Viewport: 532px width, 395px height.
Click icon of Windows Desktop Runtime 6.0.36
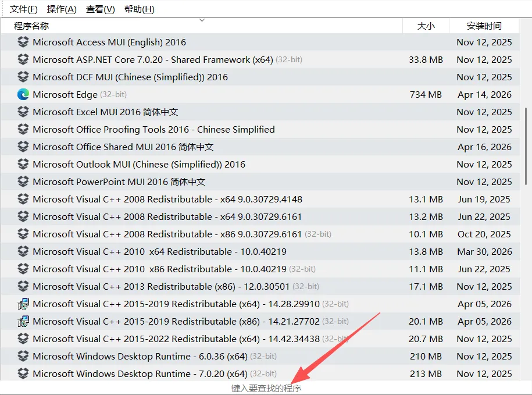point(23,356)
